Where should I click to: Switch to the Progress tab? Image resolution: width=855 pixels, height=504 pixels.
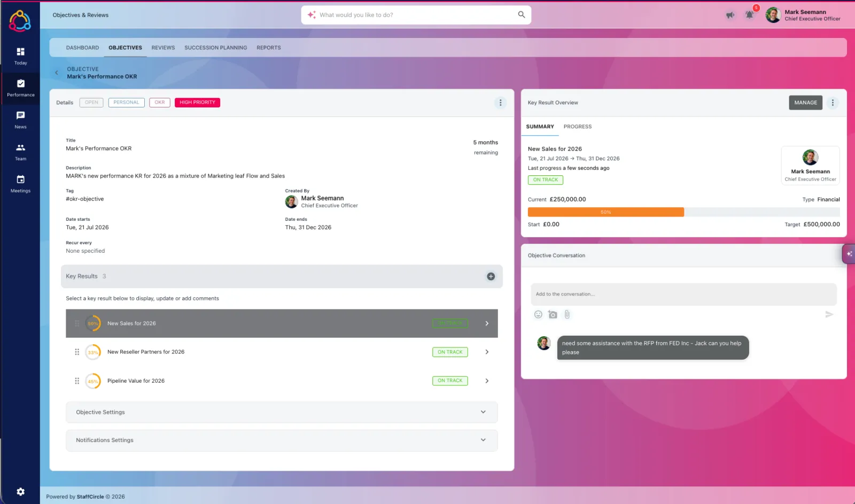577,127
